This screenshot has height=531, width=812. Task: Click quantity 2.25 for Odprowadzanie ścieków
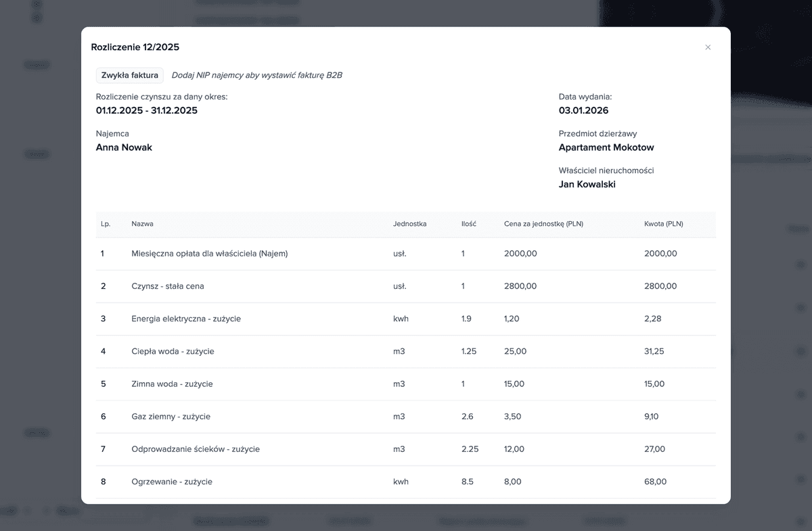470,449
